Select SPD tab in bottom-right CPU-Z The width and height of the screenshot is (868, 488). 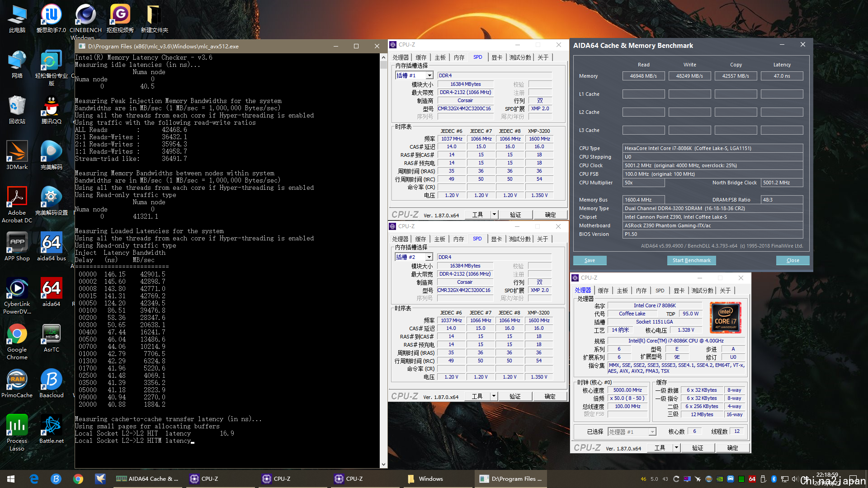click(660, 291)
